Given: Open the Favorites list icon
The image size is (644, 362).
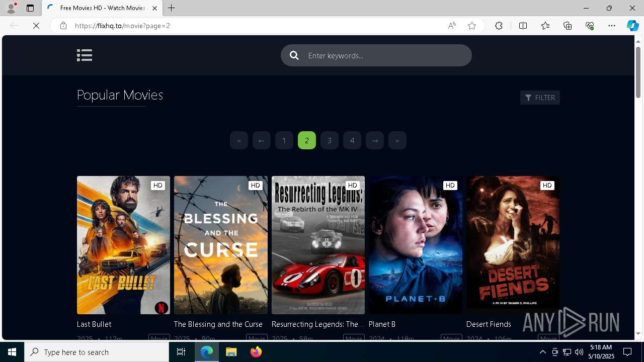Looking at the screenshot, I should tap(545, 26).
